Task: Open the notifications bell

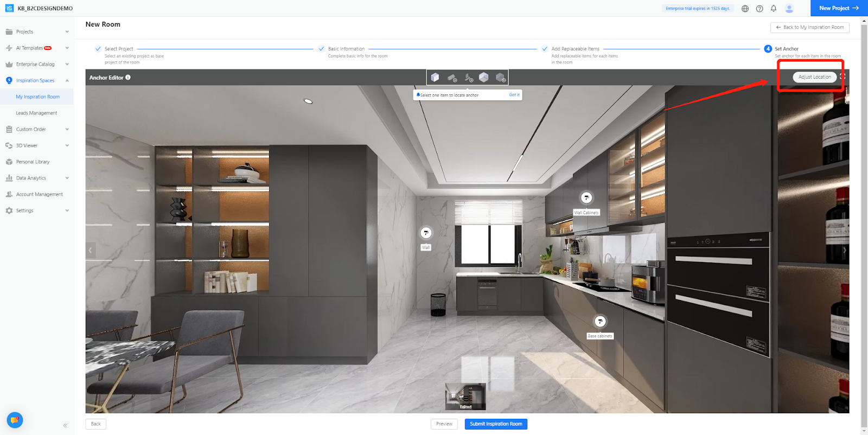Action: click(x=774, y=8)
